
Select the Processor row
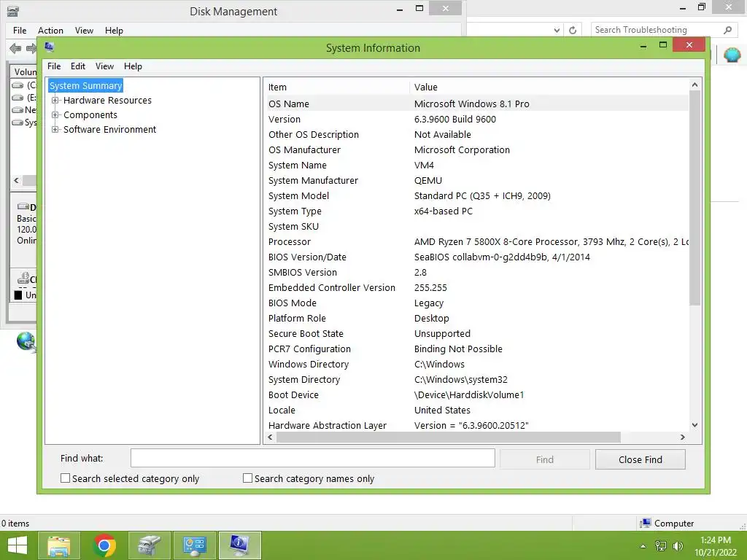point(476,242)
